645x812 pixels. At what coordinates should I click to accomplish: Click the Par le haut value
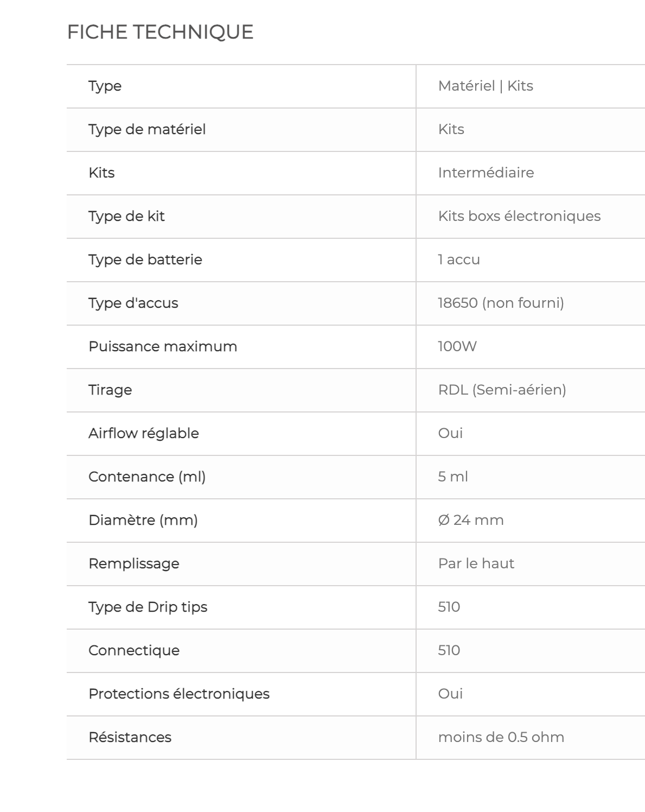click(x=476, y=563)
